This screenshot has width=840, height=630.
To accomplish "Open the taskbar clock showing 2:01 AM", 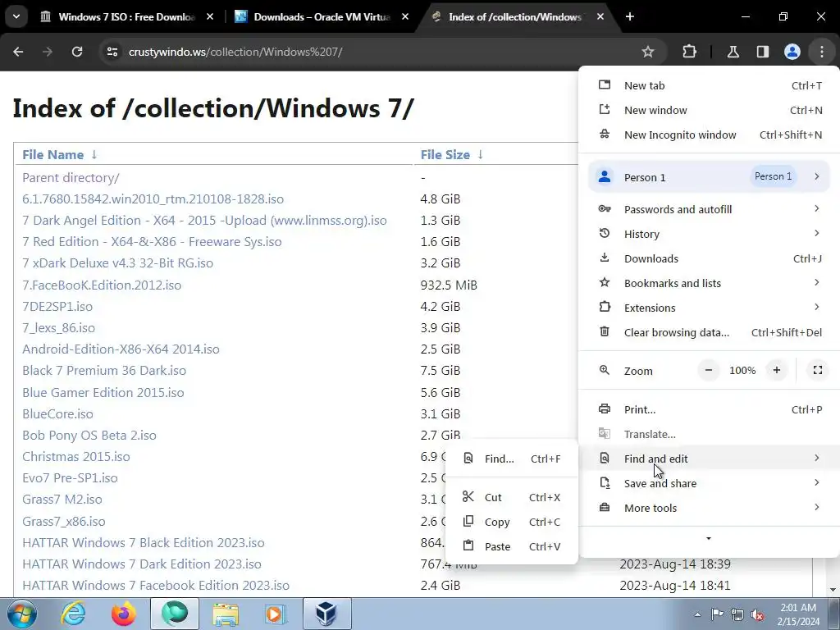I will (798, 614).
